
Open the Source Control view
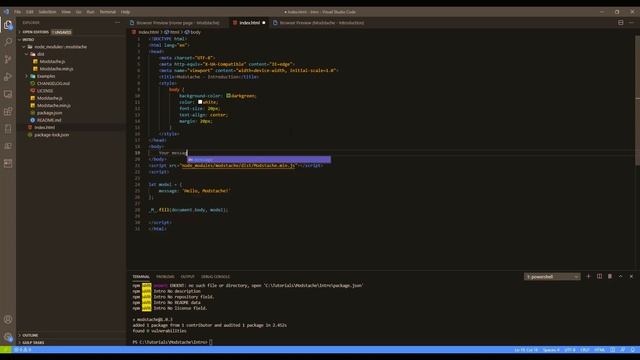8,60
